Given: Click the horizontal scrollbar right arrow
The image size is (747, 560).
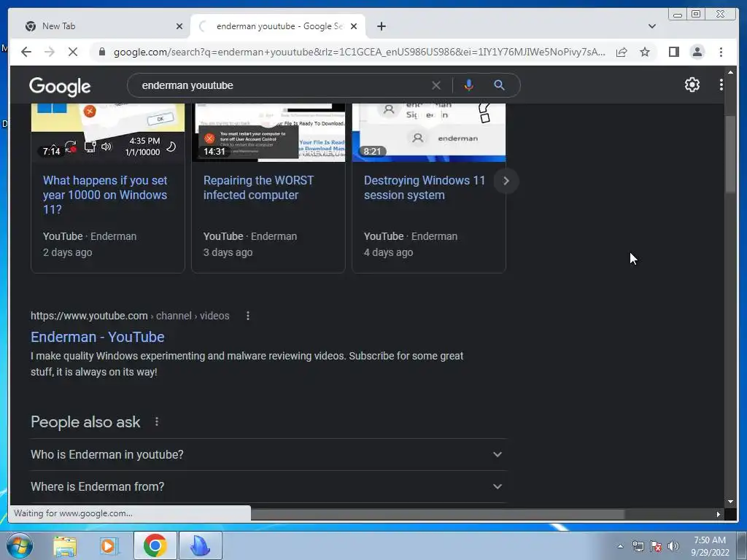Looking at the screenshot, I should (718, 514).
